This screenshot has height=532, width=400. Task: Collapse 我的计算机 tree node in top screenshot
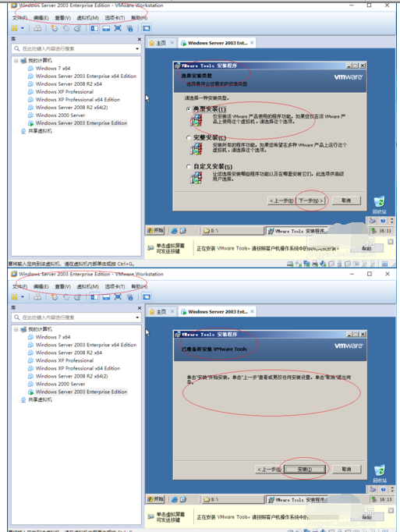click(16, 60)
